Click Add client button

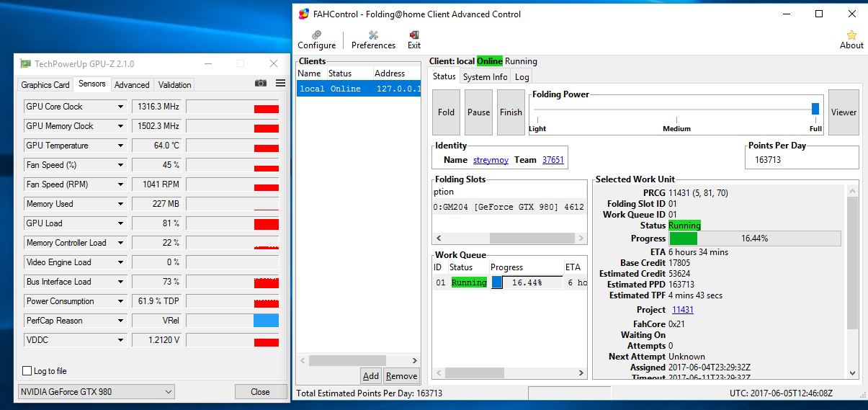pos(371,375)
